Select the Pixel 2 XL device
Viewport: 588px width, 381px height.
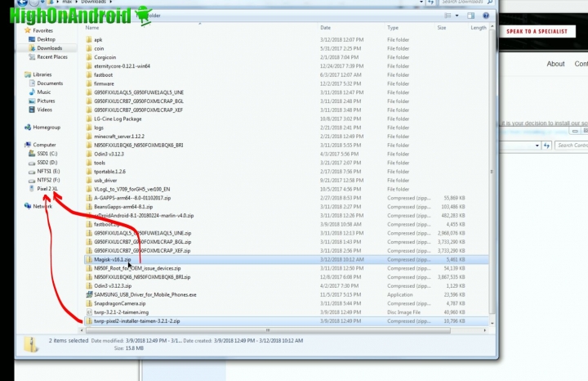(x=47, y=189)
